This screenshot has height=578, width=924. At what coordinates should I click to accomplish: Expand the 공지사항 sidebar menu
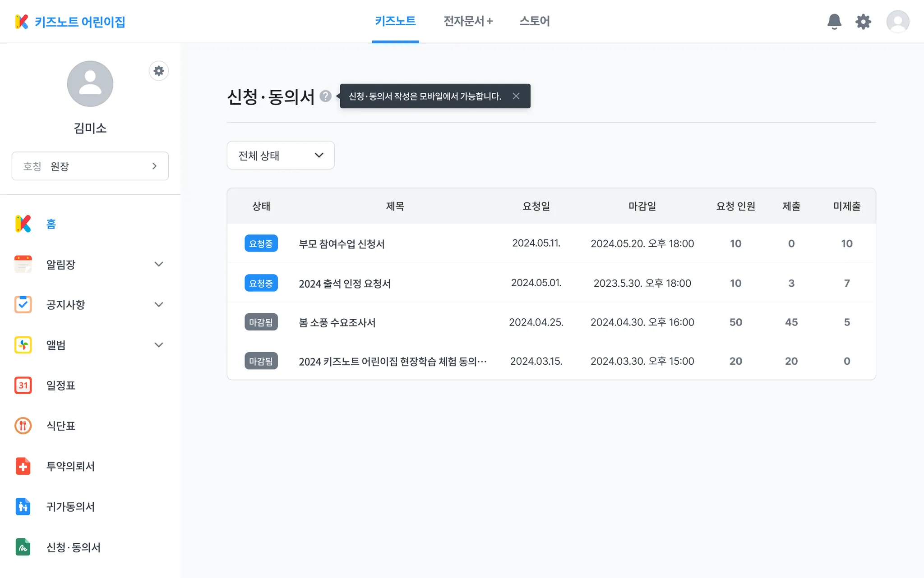click(158, 305)
